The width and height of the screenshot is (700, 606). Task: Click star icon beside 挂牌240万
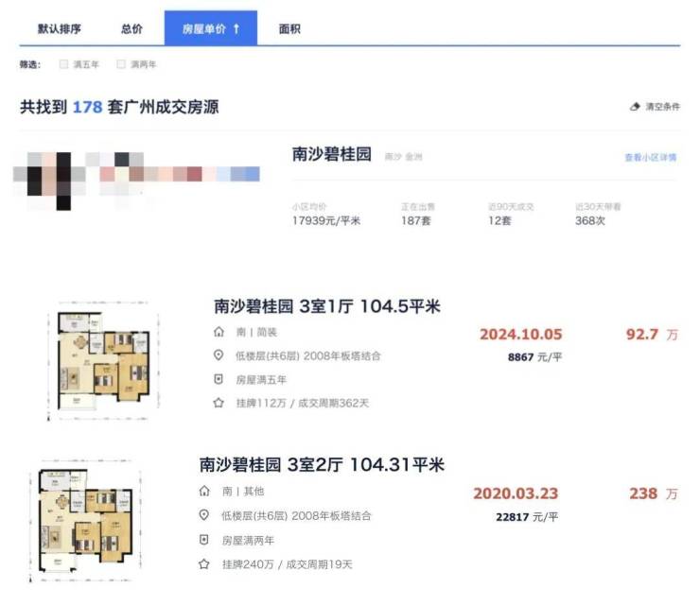point(204,564)
